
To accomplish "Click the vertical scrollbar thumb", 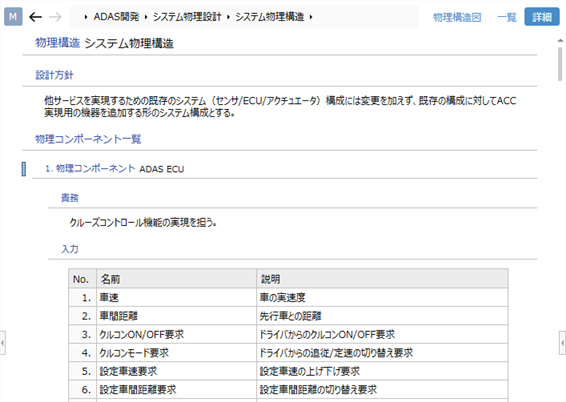I will [x=560, y=64].
